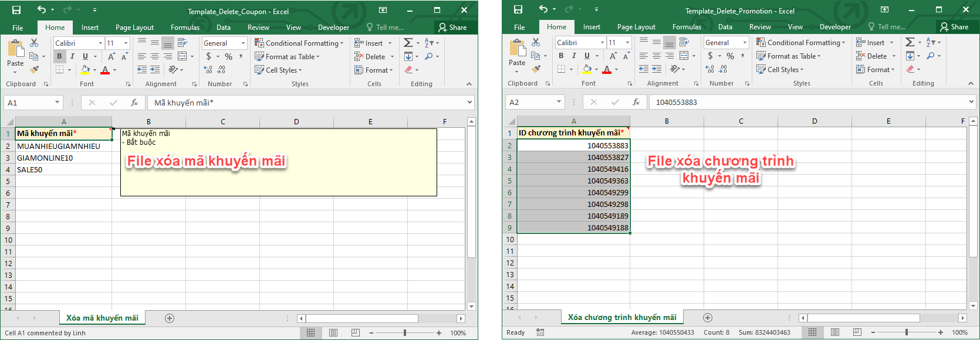Select cell containing GIAMONLINE10
This screenshot has width=980, height=340.
(x=63, y=158)
